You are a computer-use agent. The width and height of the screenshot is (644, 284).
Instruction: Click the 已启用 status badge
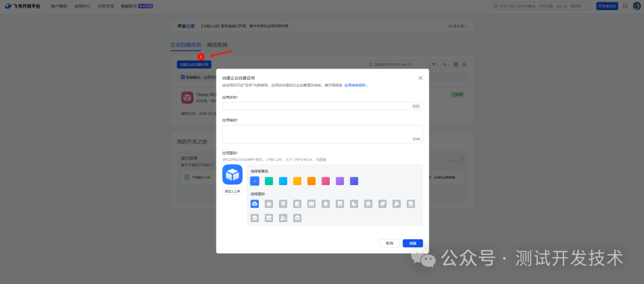457,95
